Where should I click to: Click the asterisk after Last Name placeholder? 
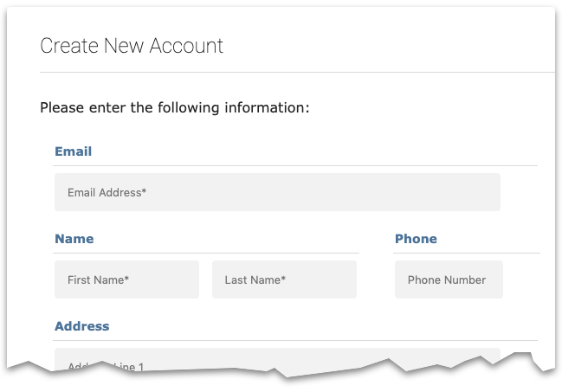point(283,279)
